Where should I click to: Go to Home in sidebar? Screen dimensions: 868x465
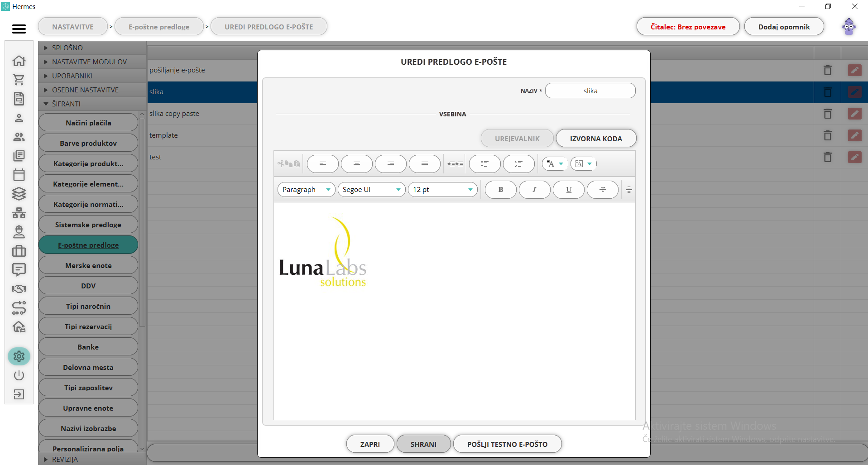tap(19, 61)
